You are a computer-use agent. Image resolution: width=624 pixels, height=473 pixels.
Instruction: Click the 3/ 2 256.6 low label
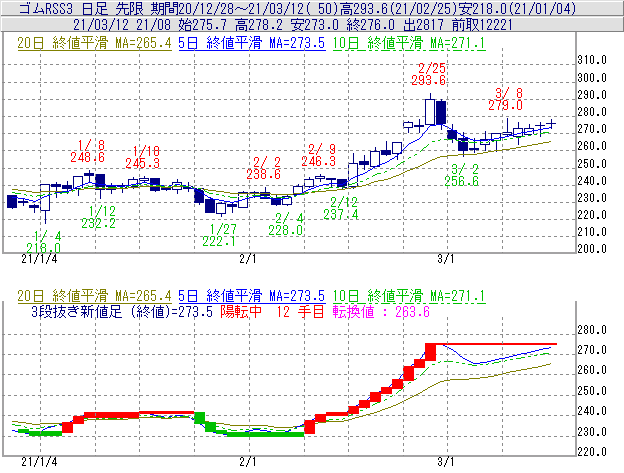click(x=462, y=175)
